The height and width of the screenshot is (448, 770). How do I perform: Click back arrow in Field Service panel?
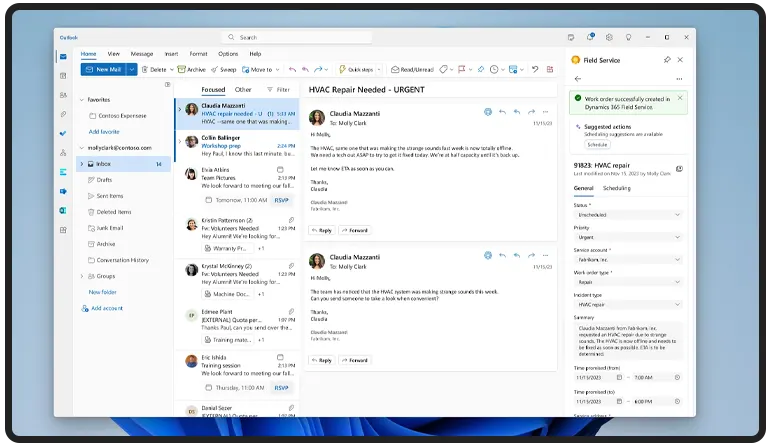pyautogui.click(x=577, y=78)
